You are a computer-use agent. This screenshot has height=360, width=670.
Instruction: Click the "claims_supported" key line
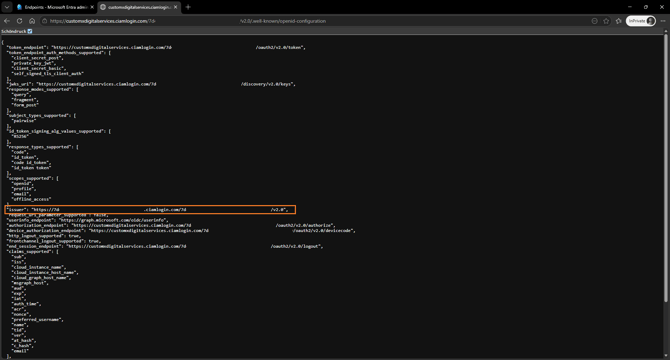click(32, 252)
